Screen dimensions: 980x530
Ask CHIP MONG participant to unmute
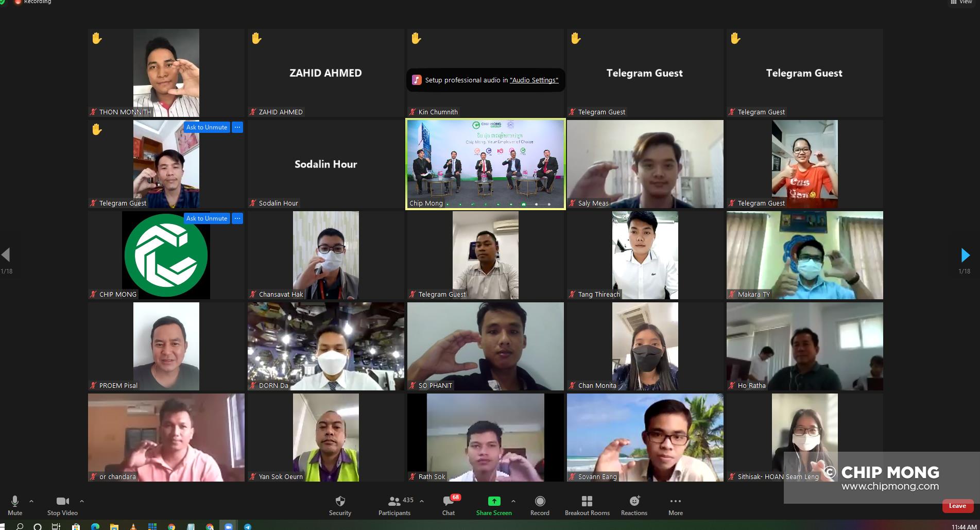click(207, 218)
